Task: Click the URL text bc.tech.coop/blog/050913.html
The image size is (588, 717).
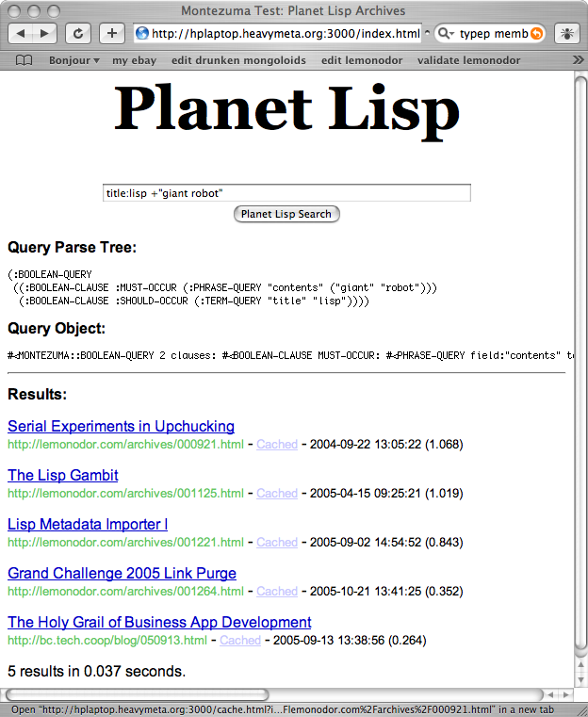Action: pos(107,640)
